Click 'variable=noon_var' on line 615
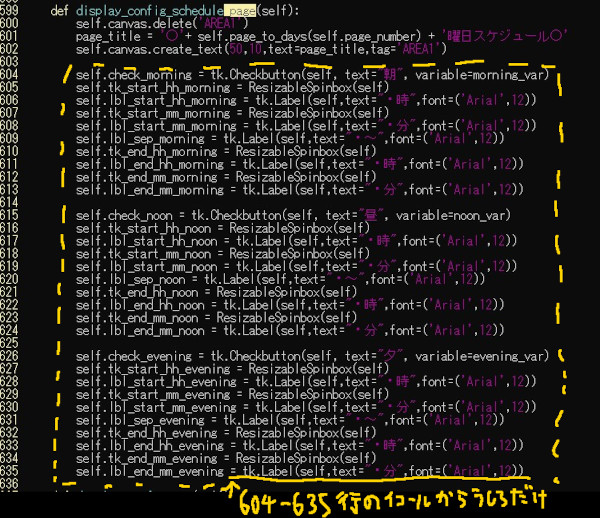This screenshot has height=518, width=600. click(450, 216)
